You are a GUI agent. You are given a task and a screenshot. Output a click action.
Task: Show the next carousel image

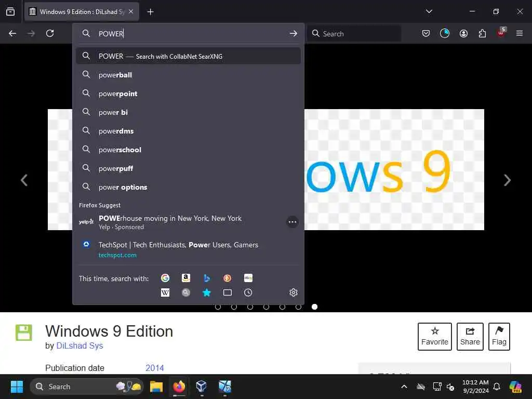(x=507, y=180)
